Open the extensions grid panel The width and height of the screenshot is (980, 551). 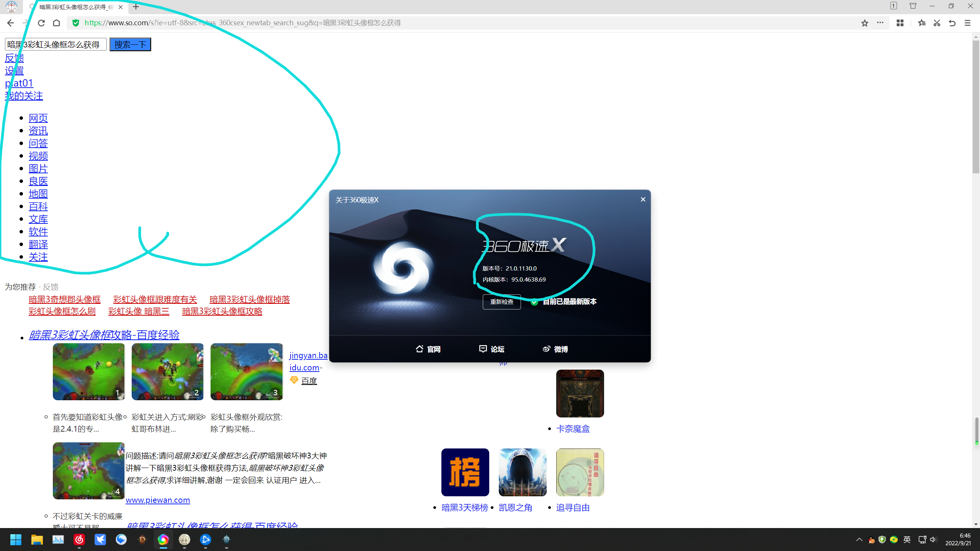pos(900,23)
